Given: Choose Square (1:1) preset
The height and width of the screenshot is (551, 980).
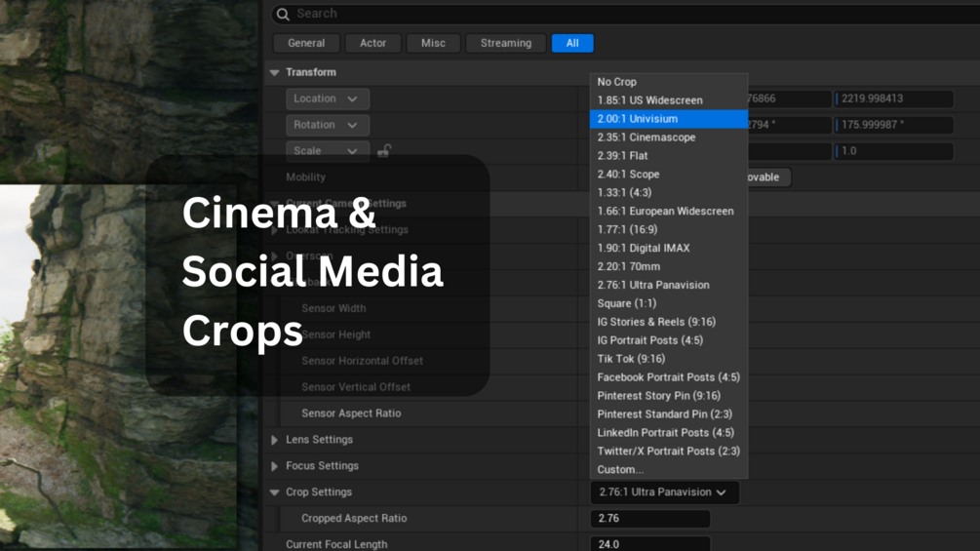Looking at the screenshot, I should (669, 303).
